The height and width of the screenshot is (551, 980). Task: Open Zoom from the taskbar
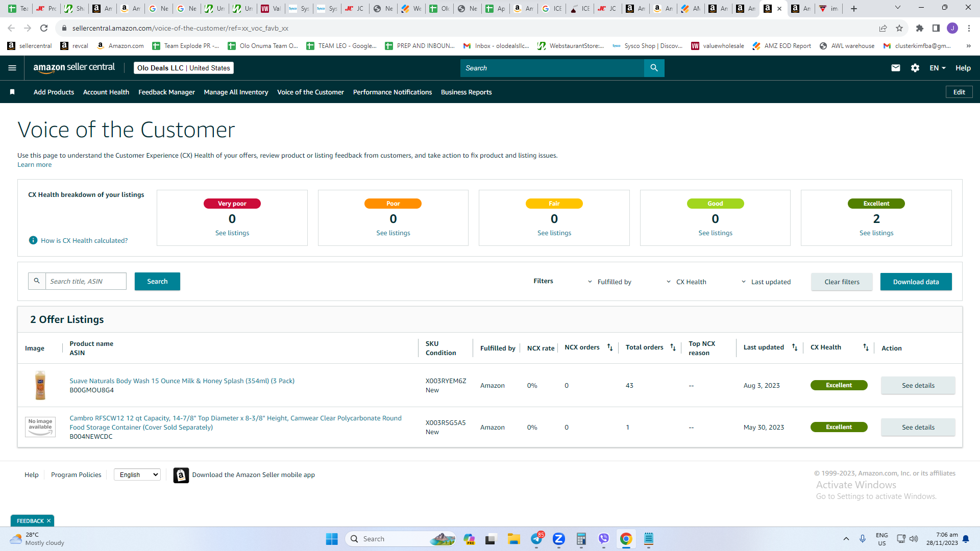coord(559,539)
